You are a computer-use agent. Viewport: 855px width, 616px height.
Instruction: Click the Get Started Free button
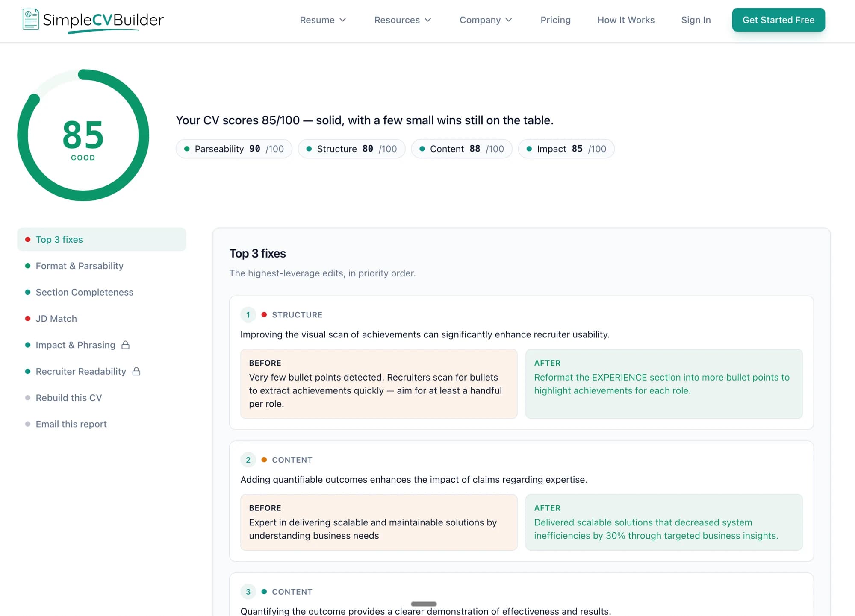[778, 20]
